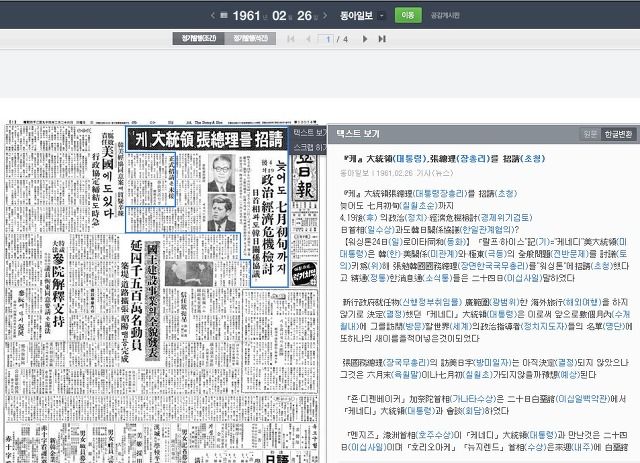Select the month 02 value
640x463 pixels.
coord(279,16)
